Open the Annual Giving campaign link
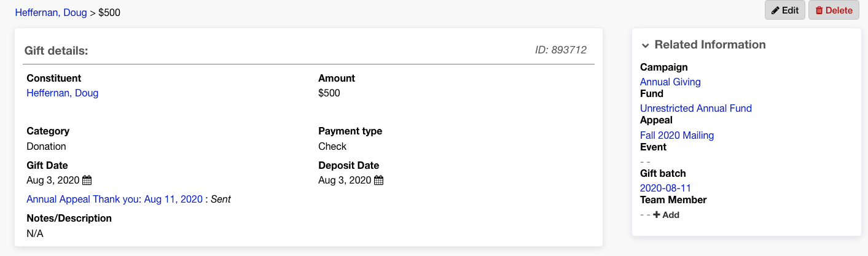868x256 pixels. pos(670,82)
